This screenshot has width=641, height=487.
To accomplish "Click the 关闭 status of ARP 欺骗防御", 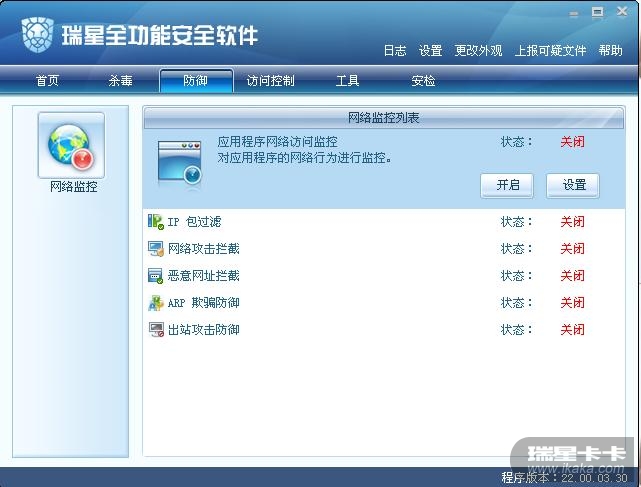I will [x=572, y=303].
